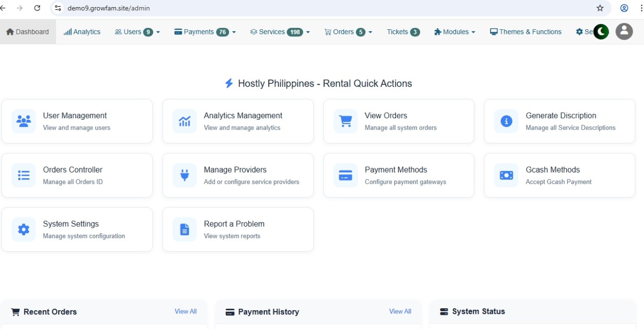Click the 'Configure payment gateways' subtitle text
This screenshot has height=329, width=644.
(405, 182)
